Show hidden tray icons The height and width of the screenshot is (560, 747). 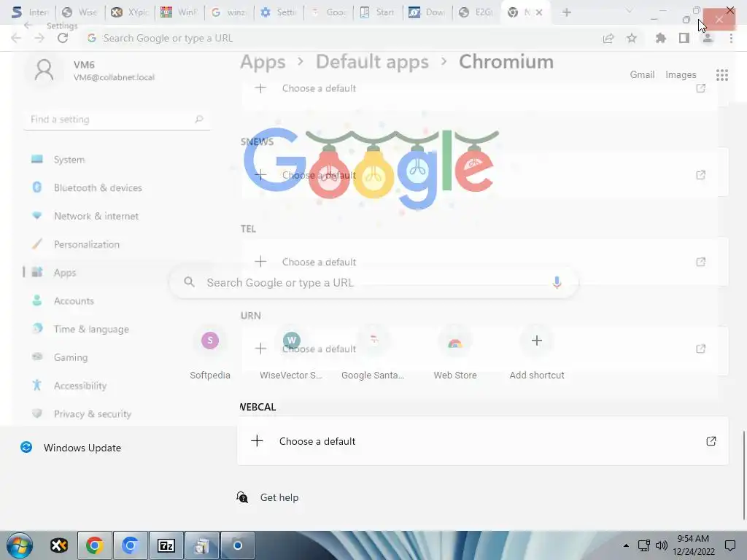tap(626, 545)
